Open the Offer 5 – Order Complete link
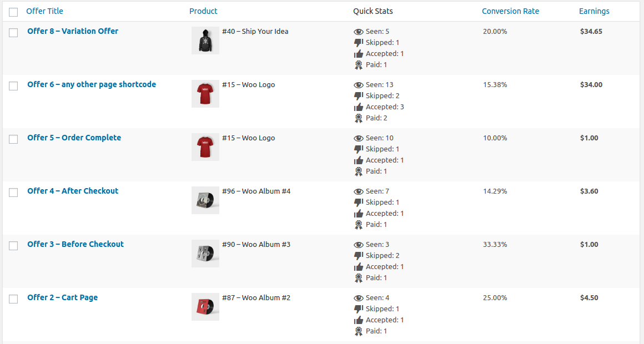 coord(74,138)
